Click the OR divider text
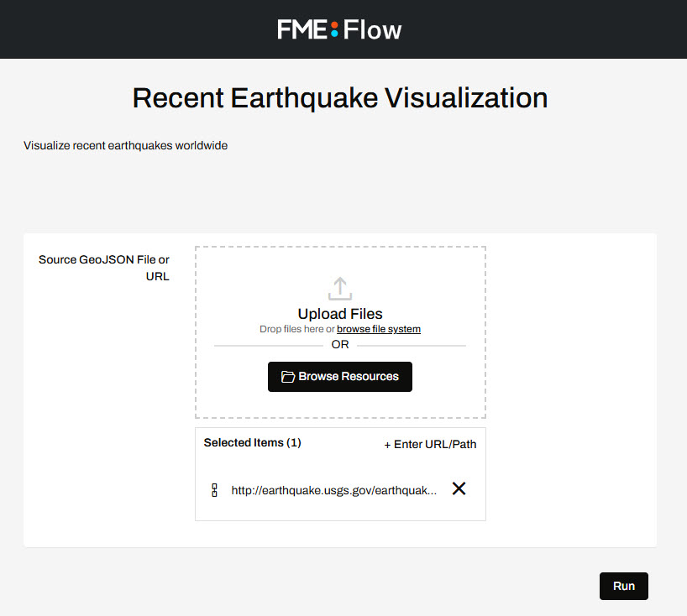 click(339, 344)
